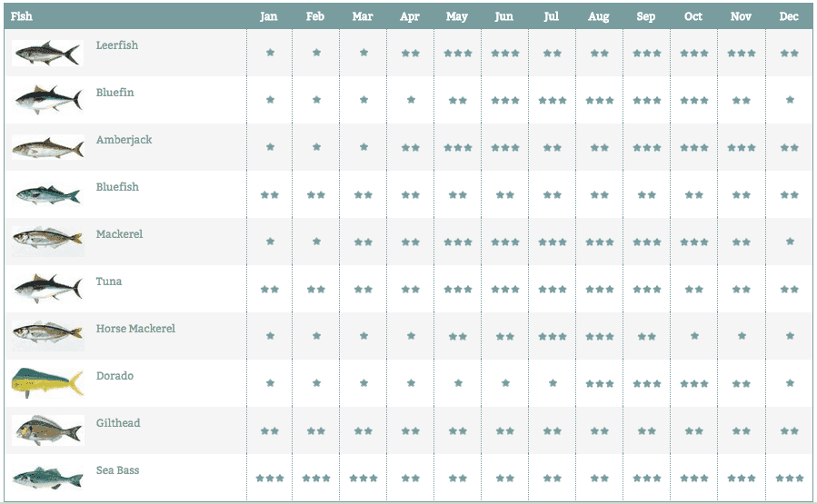Viewport: 817px width, 504px height.
Task: Select the Sea Bass fish picture
Action: click(x=48, y=478)
